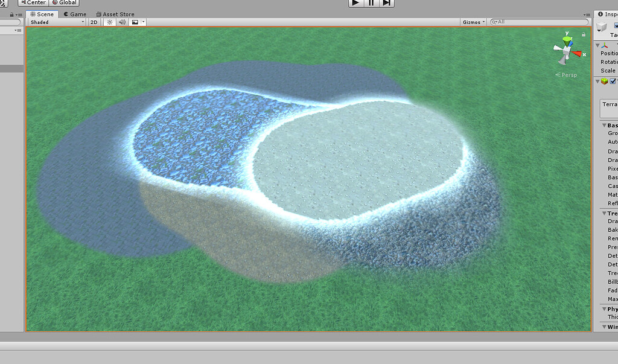Toggle 2D mode in the Scene view
Screen dimensions: 618x364
point(94,22)
